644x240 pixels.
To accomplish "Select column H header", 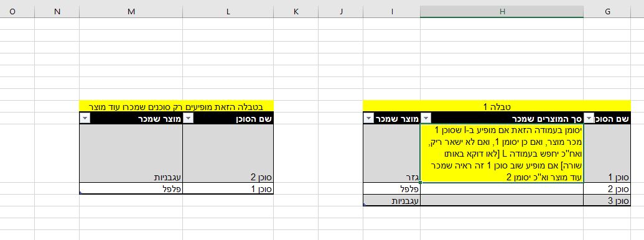I will click(x=502, y=12).
